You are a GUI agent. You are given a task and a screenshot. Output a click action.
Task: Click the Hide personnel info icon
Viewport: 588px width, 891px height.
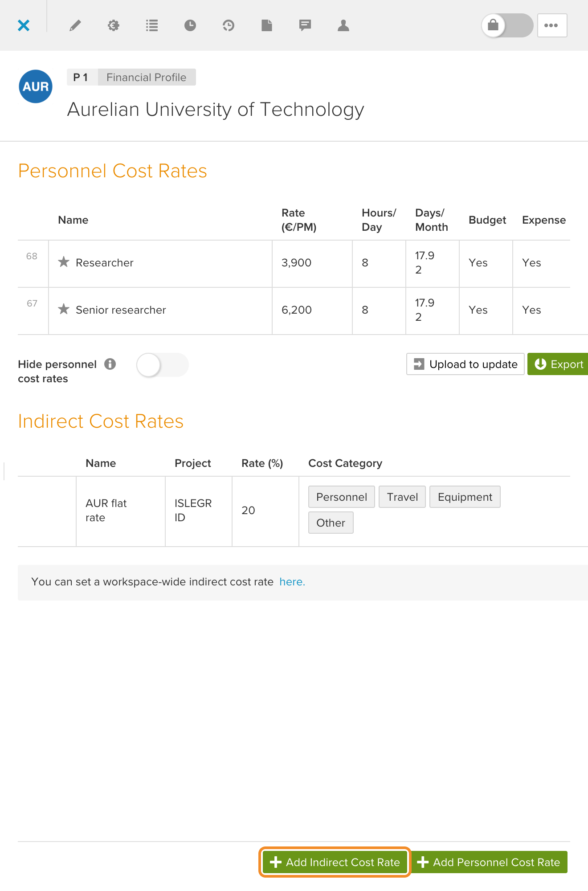pos(110,364)
